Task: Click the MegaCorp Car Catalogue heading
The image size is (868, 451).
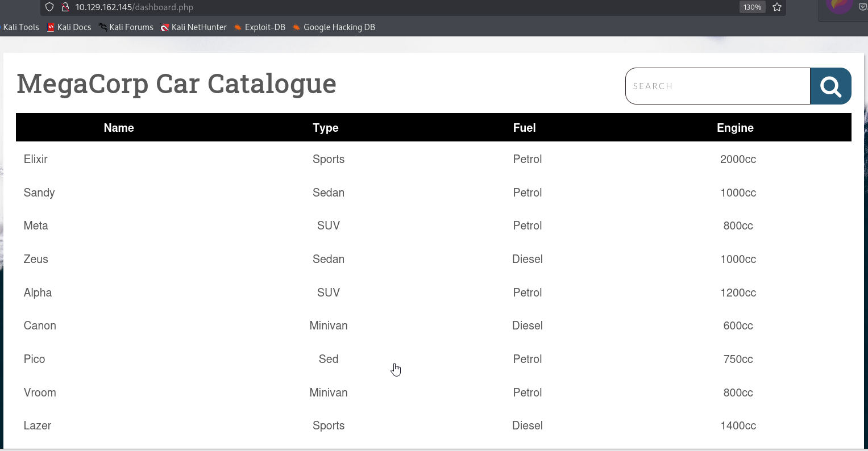Action: 176,84
